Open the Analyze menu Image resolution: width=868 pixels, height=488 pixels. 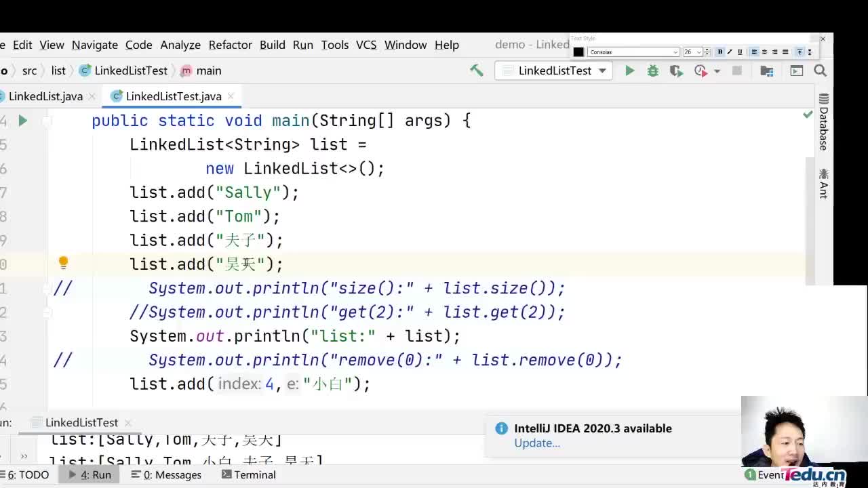(180, 45)
